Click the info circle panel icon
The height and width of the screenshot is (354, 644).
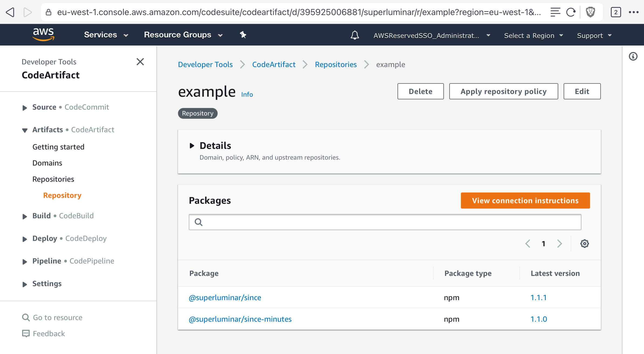[633, 56]
